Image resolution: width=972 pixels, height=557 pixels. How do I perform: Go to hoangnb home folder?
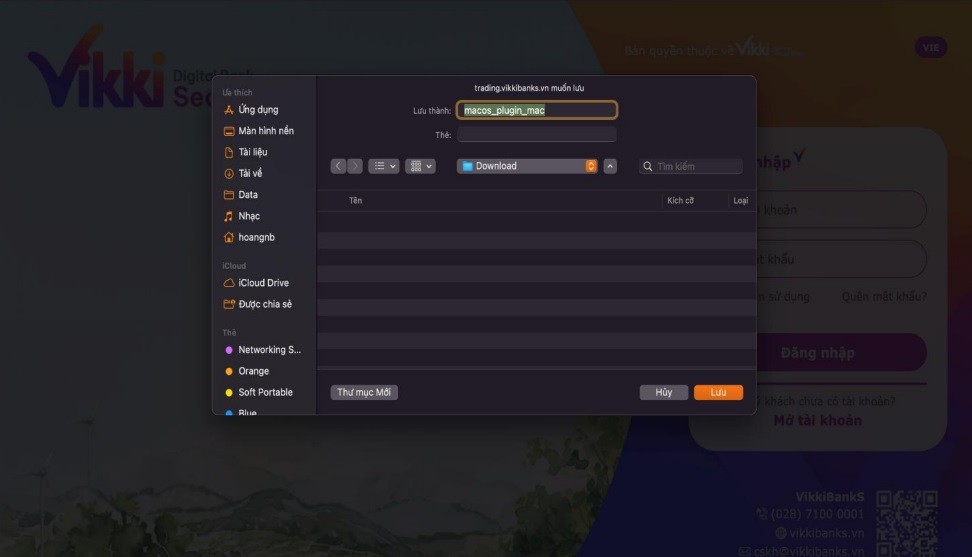click(x=256, y=237)
